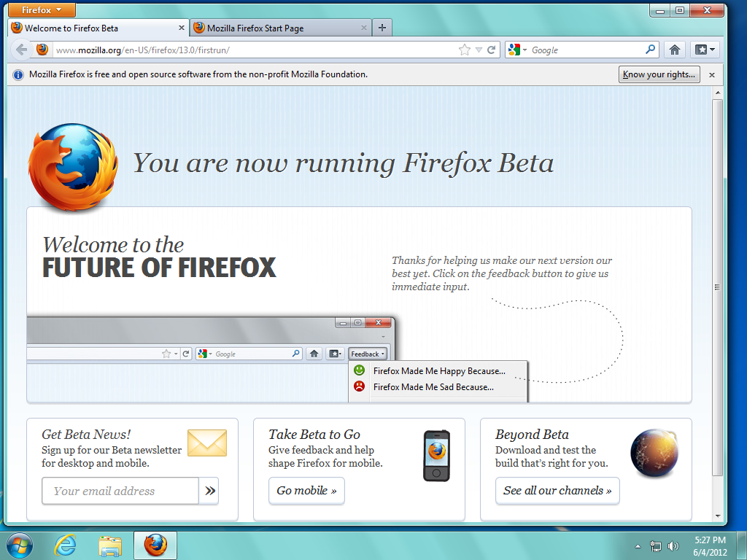Open Windows Explorer from taskbar
This screenshot has height=560, width=747.
click(x=110, y=545)
